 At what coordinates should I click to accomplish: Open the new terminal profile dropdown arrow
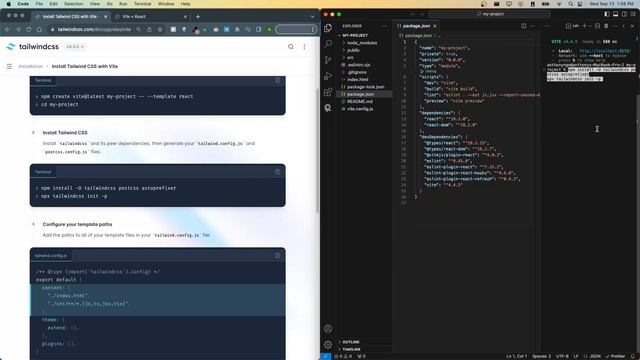(590, 26)
